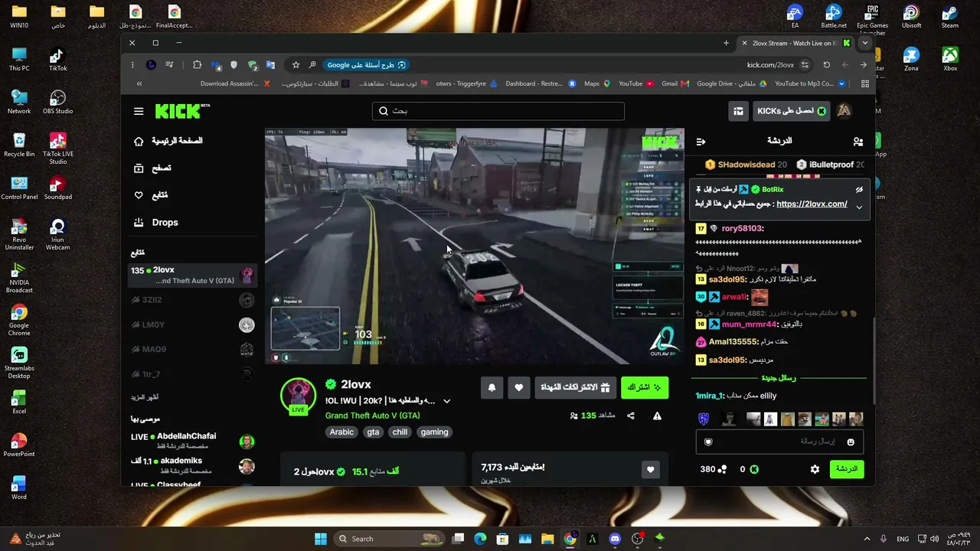Open the Chrome three-dot menu
Image resolution: width=980 pixels, height=551 pixels.
[132, 65]
